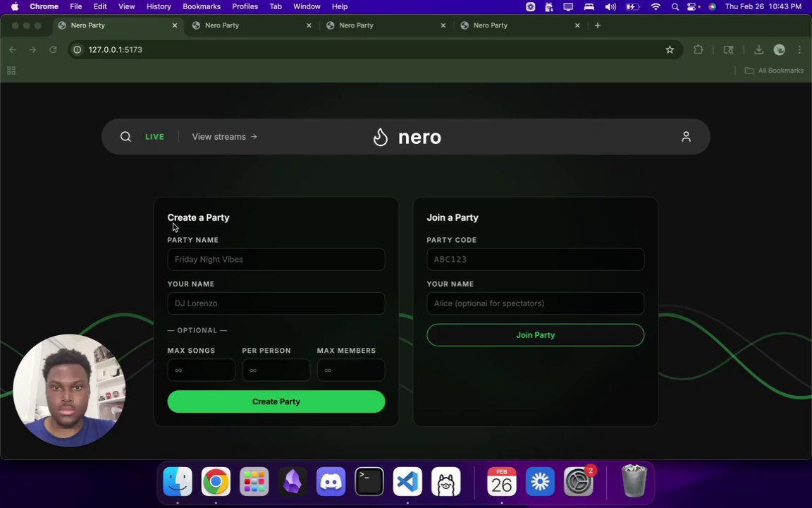The image size is (812, 508).
Task: Switch to the third Nero Party tab
Action: (x=386, y=25)
